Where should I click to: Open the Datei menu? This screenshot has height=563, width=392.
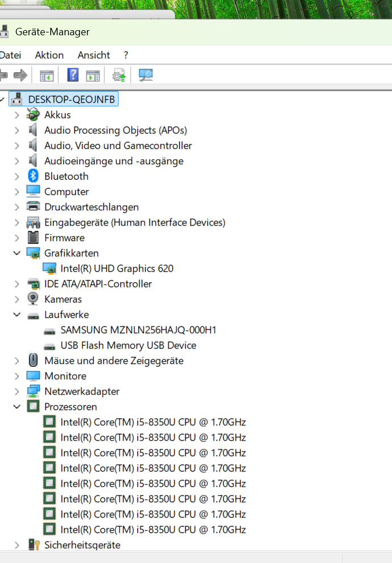point(10,55)
